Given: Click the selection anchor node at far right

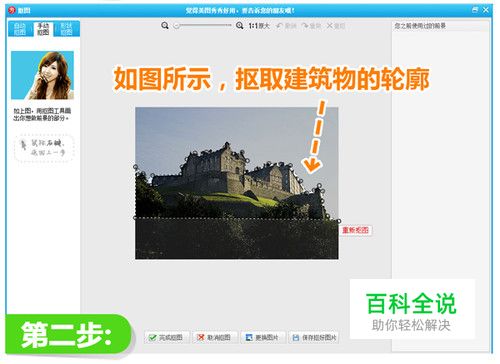Looking at the screenshot, I should (x=339, y=221).
